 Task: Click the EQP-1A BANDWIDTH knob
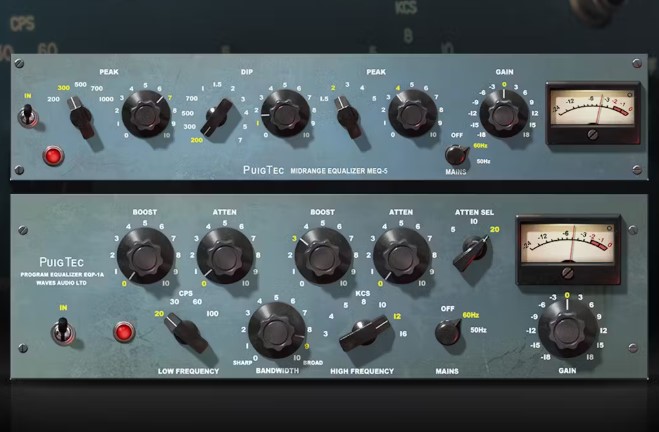point(277,331)
